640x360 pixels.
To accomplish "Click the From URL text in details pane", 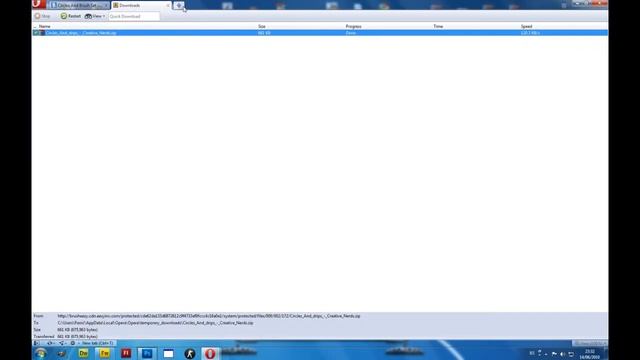I will 209,316.
